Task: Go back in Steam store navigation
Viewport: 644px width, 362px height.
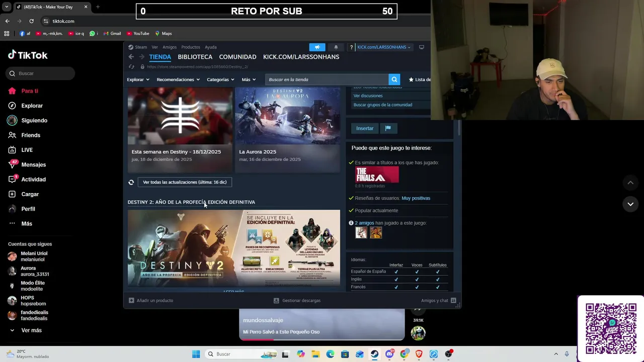Action: coord(131,57)
